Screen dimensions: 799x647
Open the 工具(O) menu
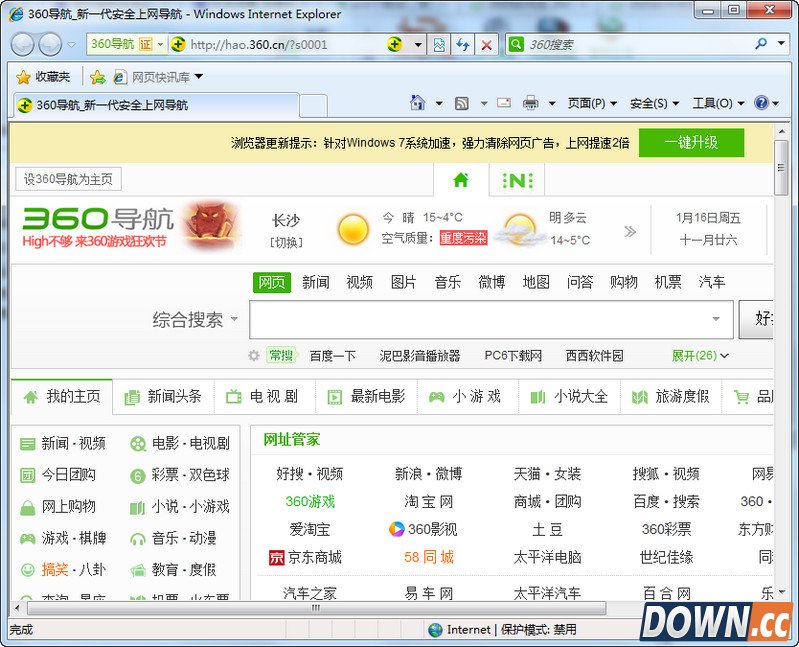(718, 103)
